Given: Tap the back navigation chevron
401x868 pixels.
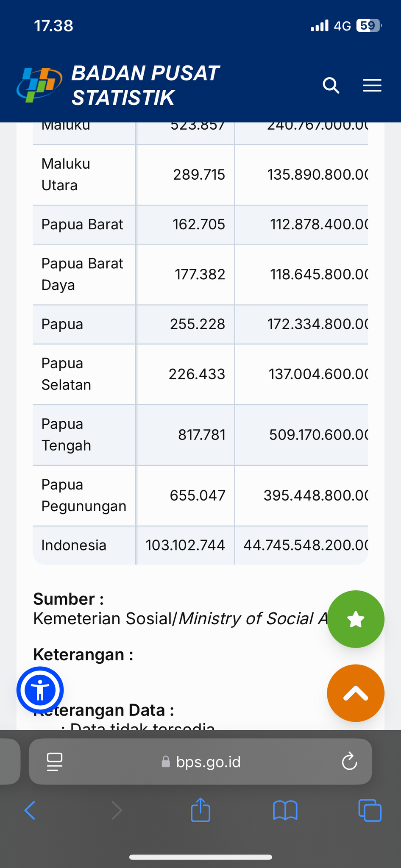Looking at the screenshot, I should click(30, 810).
